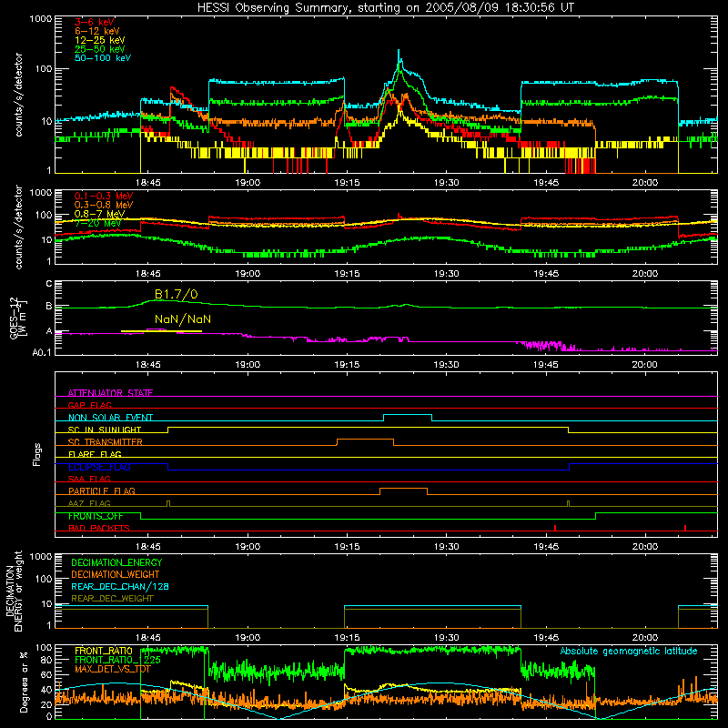The height and width of the screenshot is (728, 728).
Task: Select the NON_SOLAR_EVENT flag label
Action: [x=110, y=418]
